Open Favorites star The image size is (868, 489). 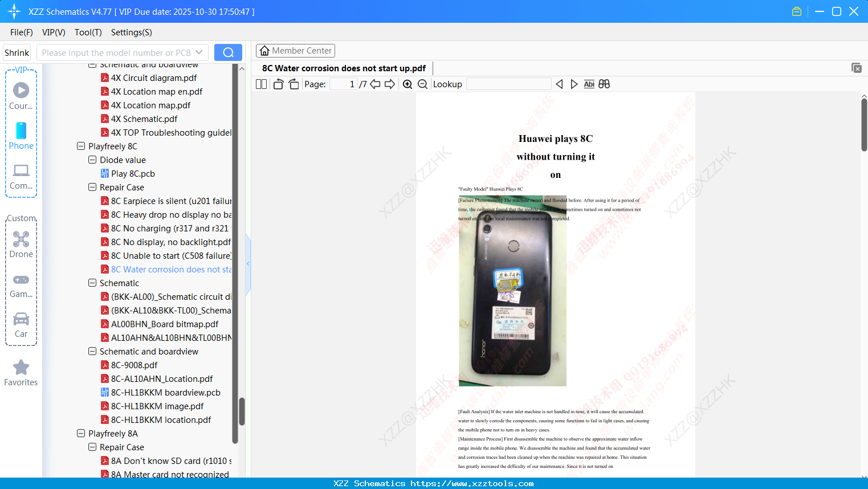[21, 373]
